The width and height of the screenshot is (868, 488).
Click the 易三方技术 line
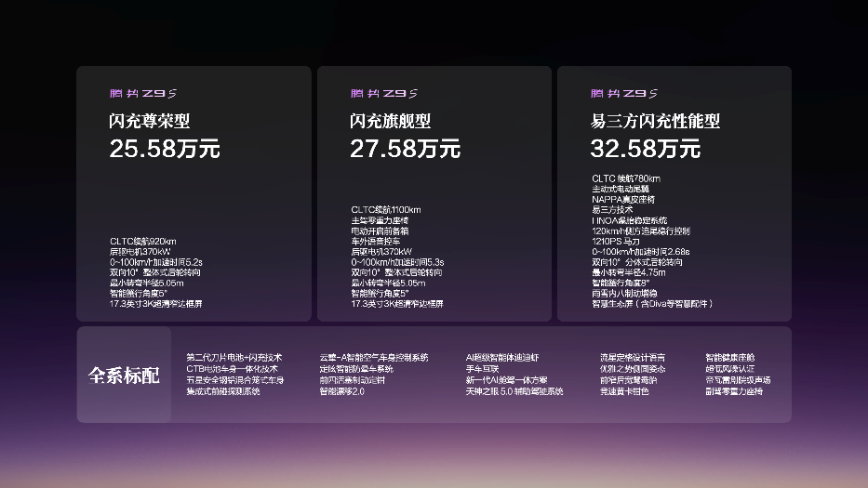pyautogui.click(x=612, y=210)
